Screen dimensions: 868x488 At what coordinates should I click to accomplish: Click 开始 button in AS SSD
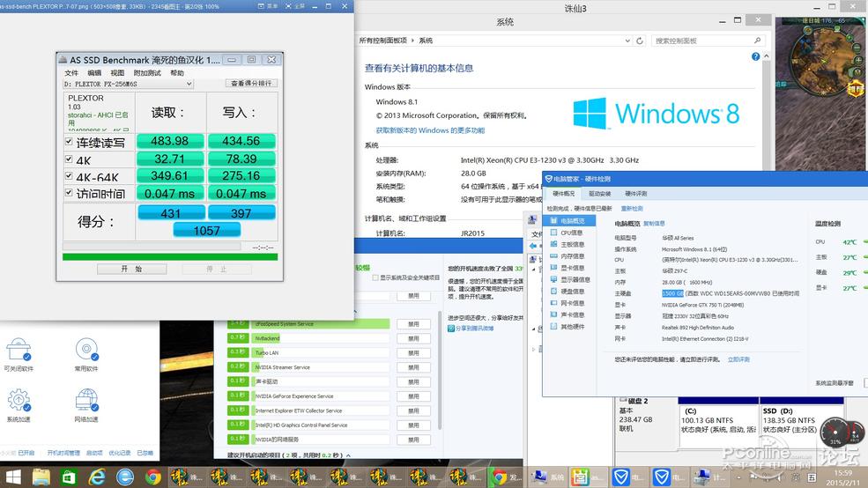coord(132,269)
